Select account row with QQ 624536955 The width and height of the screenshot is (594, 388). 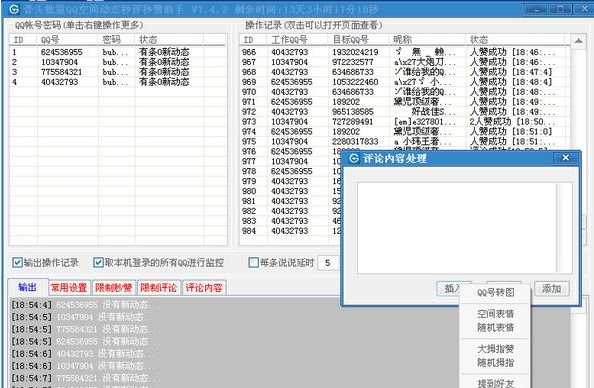pos(118,52)
